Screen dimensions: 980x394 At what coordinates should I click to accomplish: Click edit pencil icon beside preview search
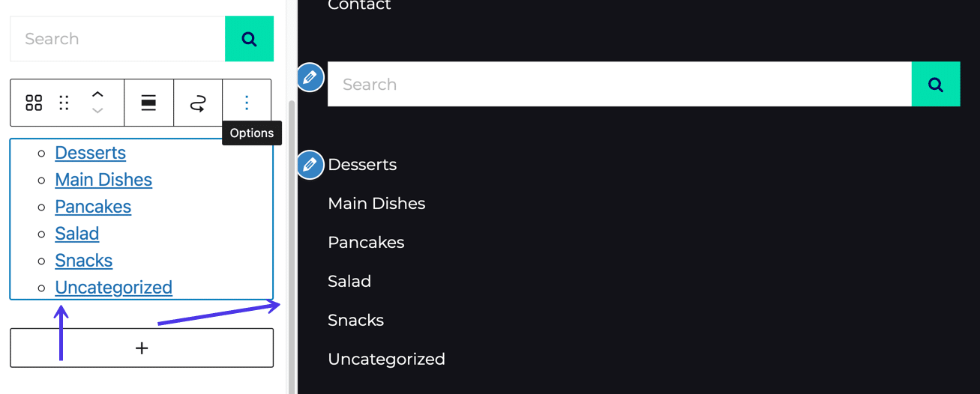[310, 77]
